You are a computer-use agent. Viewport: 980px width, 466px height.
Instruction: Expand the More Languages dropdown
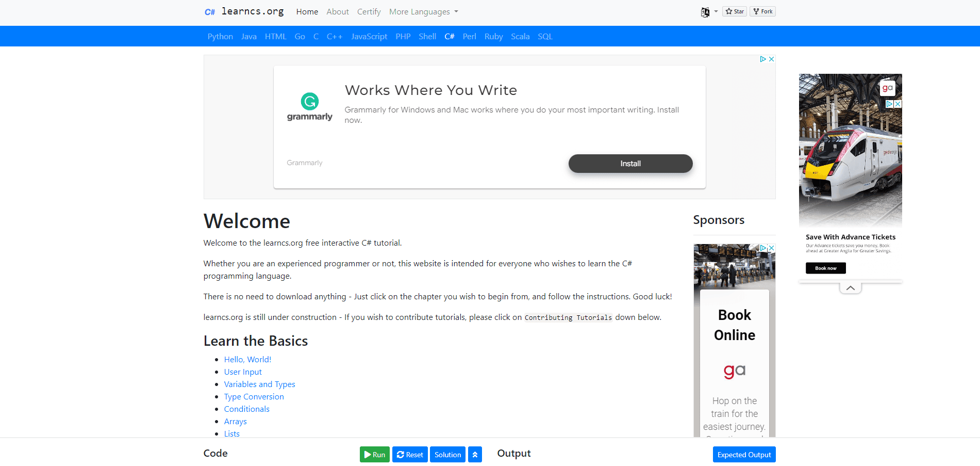point(423,12)
